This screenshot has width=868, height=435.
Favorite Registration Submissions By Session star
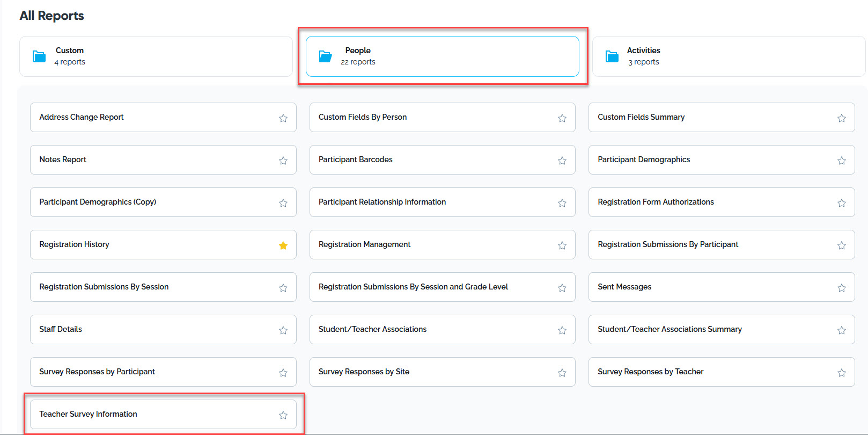click(x=283, y=288)
